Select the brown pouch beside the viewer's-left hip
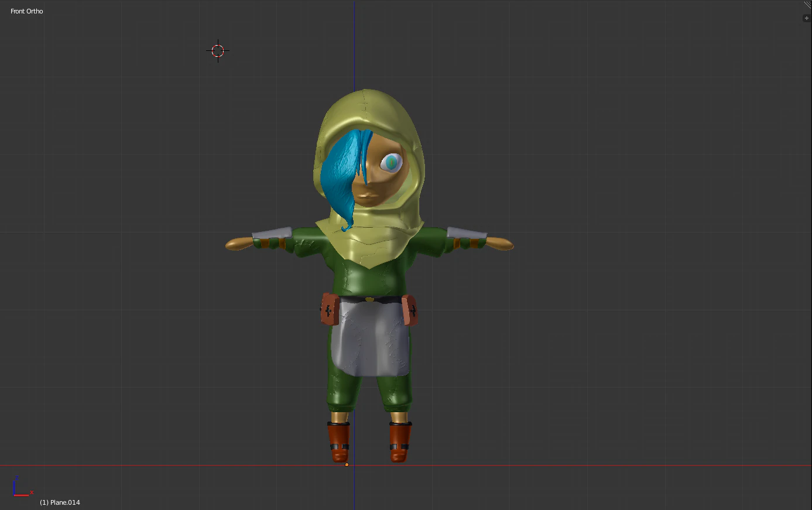 coord(330,310)
